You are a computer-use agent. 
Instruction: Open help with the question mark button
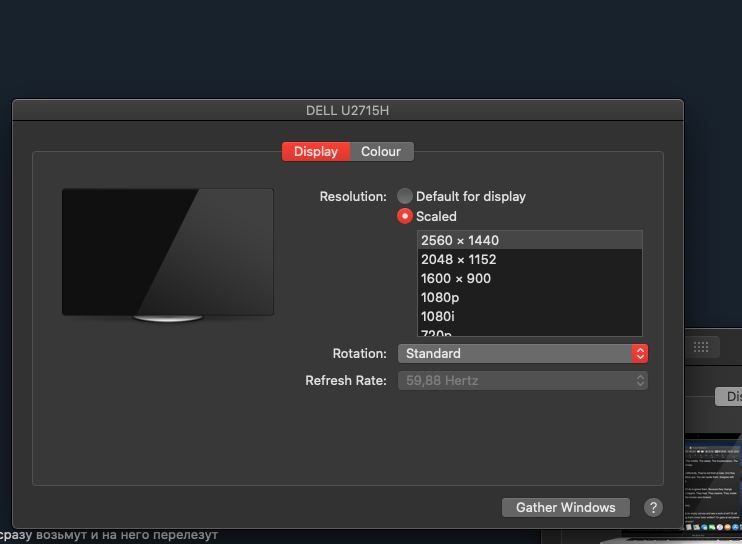coord(653,507)
